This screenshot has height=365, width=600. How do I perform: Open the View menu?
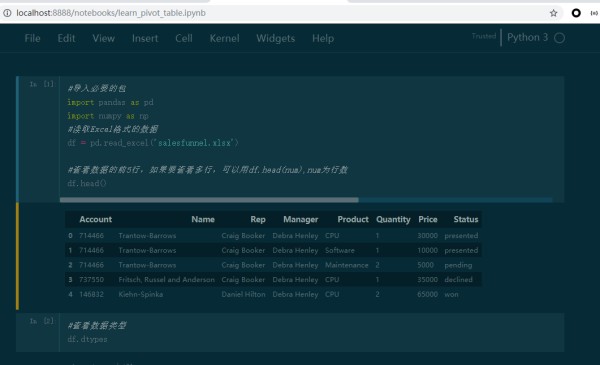[x=103, y=38]
